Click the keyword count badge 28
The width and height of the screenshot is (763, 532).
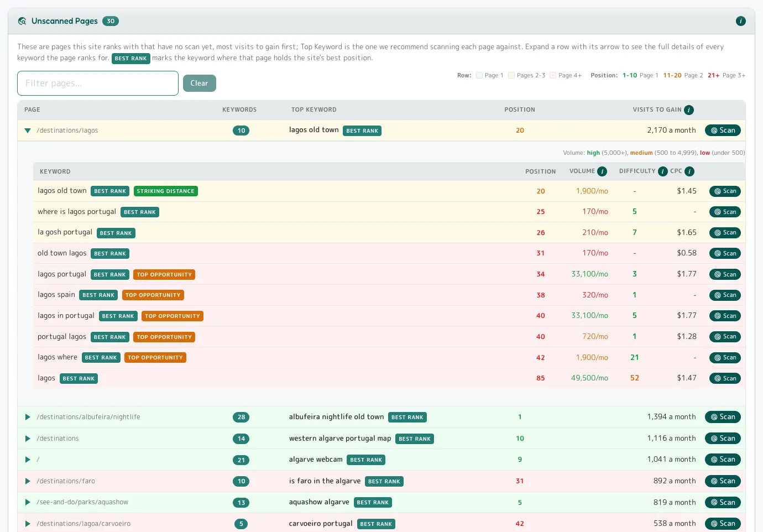coord(241,418)
